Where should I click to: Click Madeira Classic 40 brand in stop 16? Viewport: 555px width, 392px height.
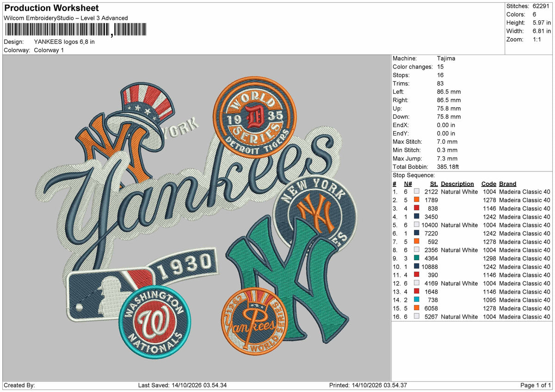(525, 317)
